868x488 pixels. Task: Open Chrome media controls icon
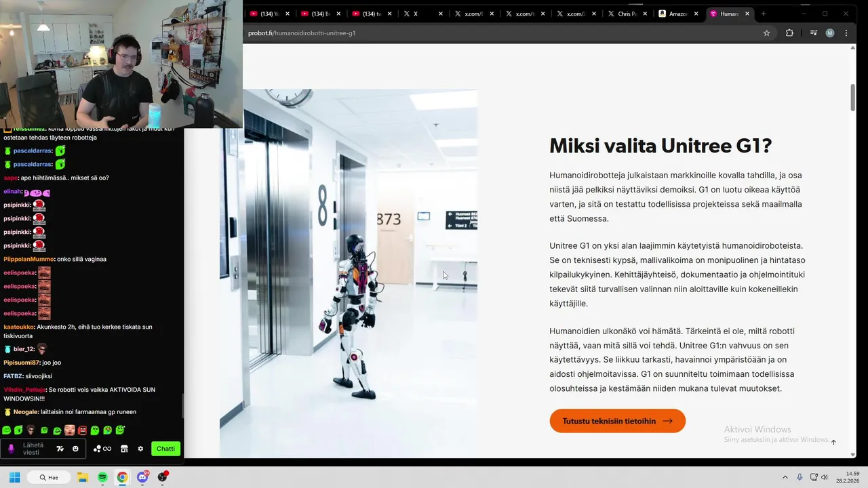(814, 33)
